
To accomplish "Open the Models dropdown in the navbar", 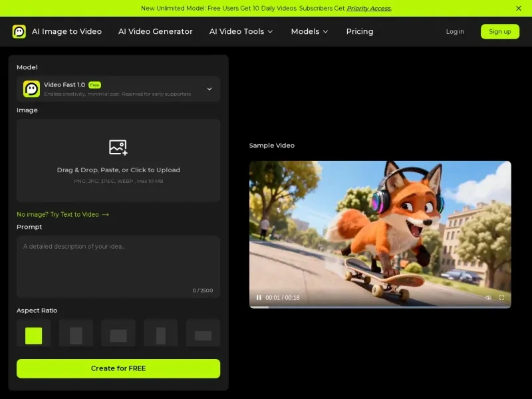I will [x=309, y=31].
